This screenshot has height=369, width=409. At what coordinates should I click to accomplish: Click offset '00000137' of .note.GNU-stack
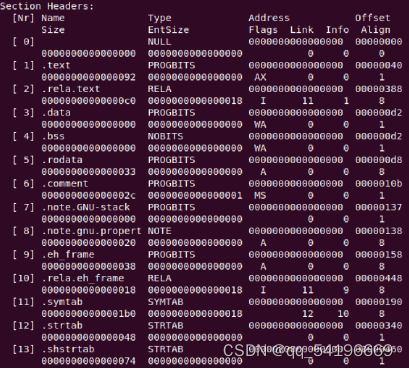(x=379, y=207)
